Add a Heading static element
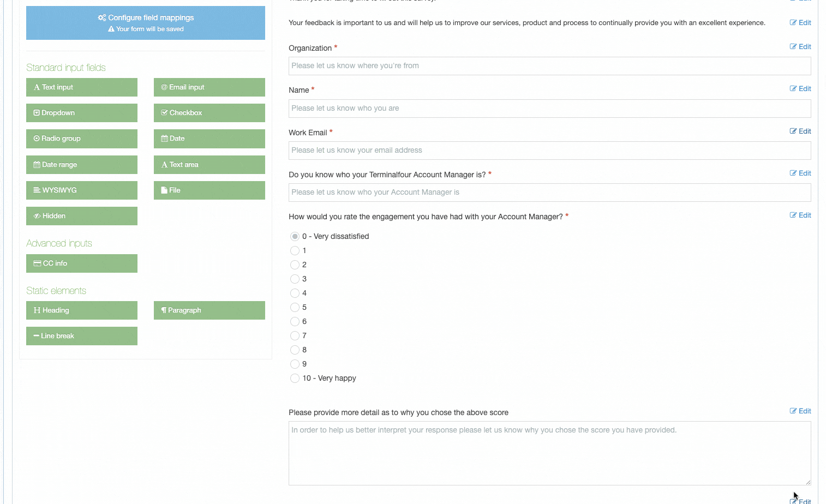Viewport: 826px width, 504px height. click(x=82, y=310)
